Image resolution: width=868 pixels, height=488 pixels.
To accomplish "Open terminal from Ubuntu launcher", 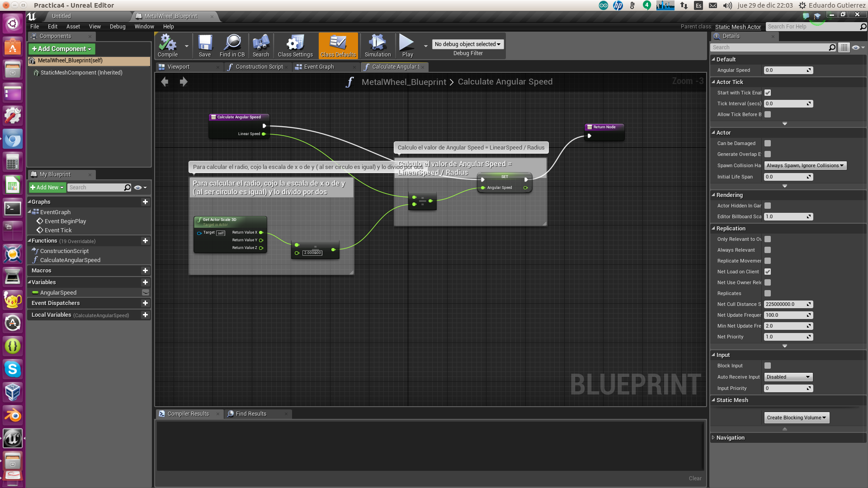I will [x=13, y=208].
